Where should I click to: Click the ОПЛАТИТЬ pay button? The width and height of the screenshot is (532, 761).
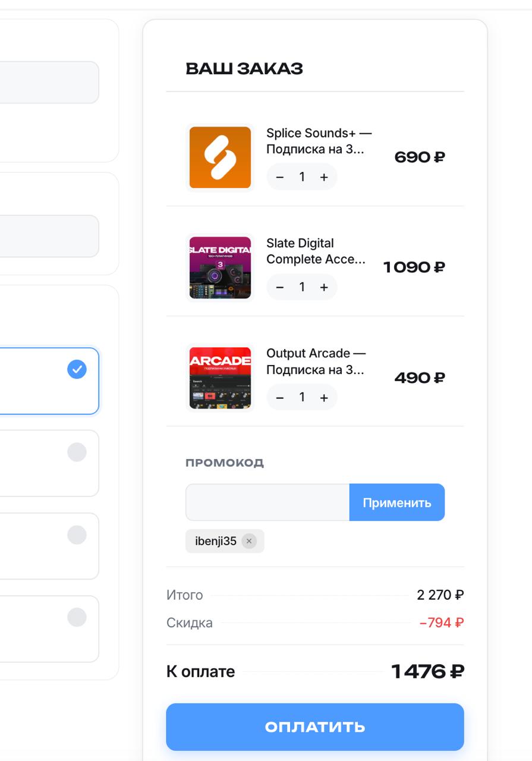coord(315,727)
